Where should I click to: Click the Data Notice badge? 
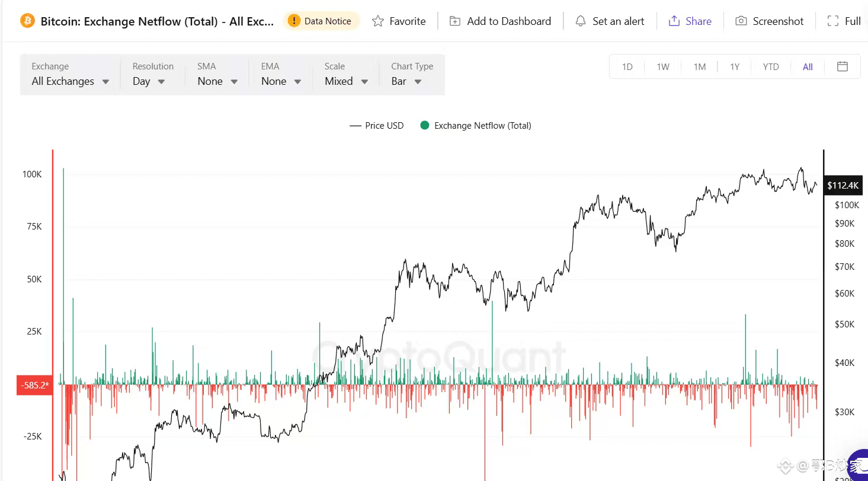(x=321, y=21)
